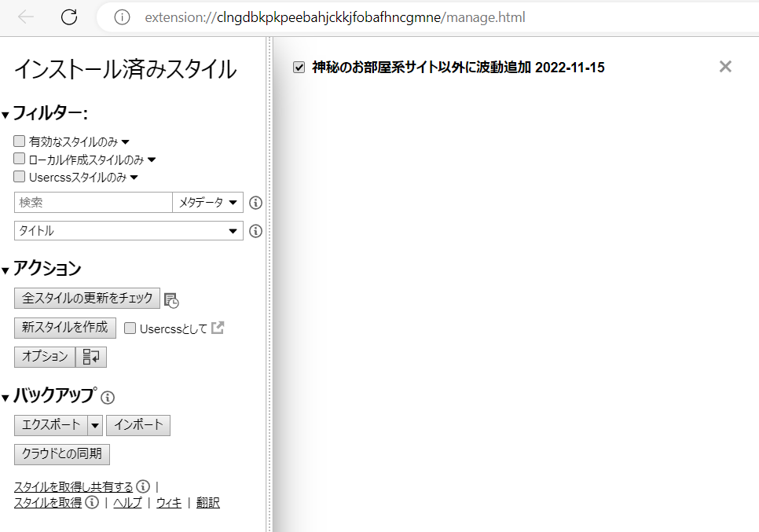Click 全スタイルの更新をチェック button

(x=87, y=298)
